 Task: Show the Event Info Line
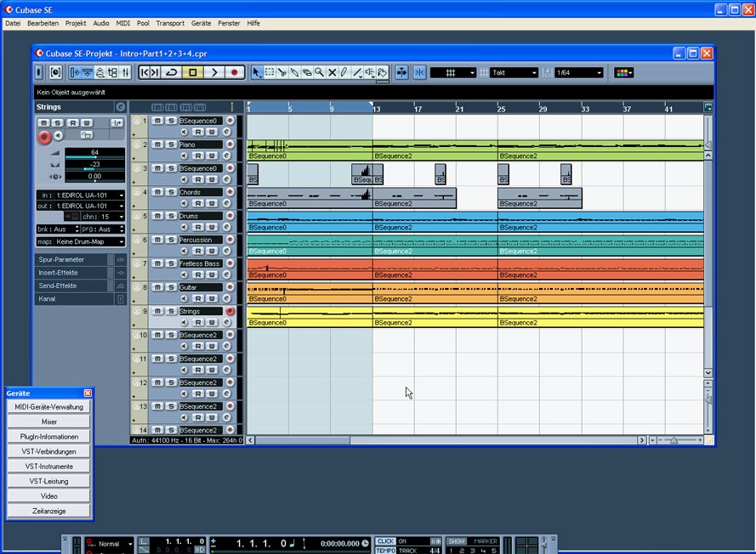[x=88, y=73]
